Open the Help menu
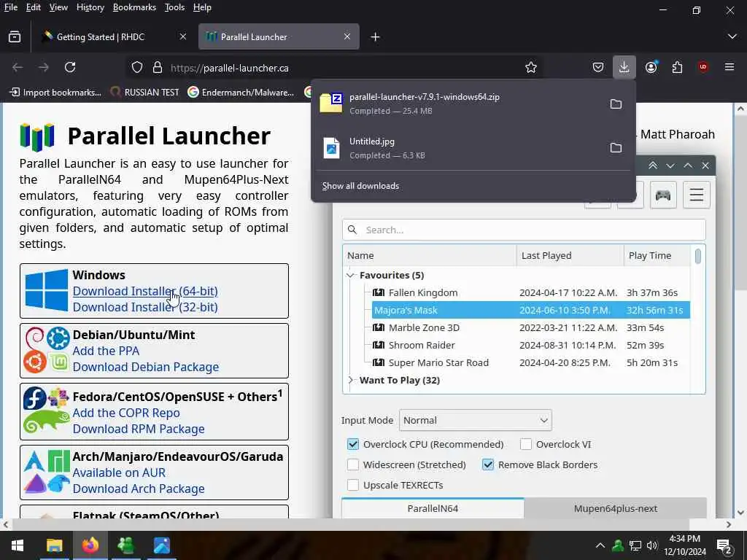This screenshot has width=747, height=560. coord(202,7)
